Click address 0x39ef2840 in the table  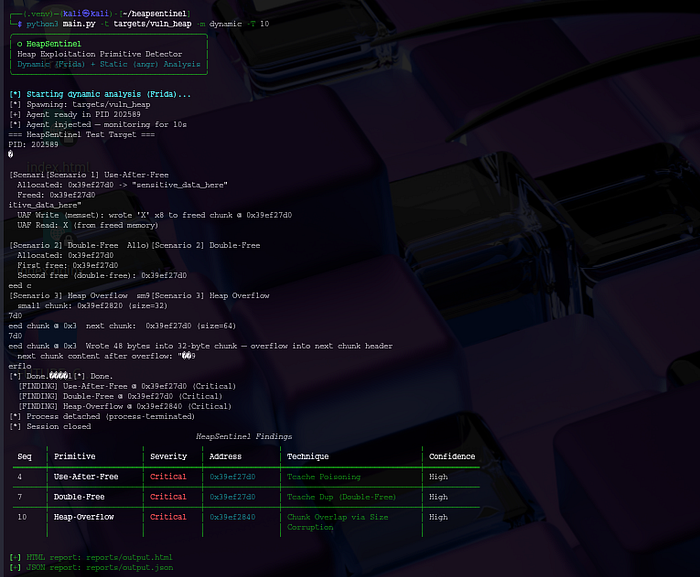click(233, 517)
